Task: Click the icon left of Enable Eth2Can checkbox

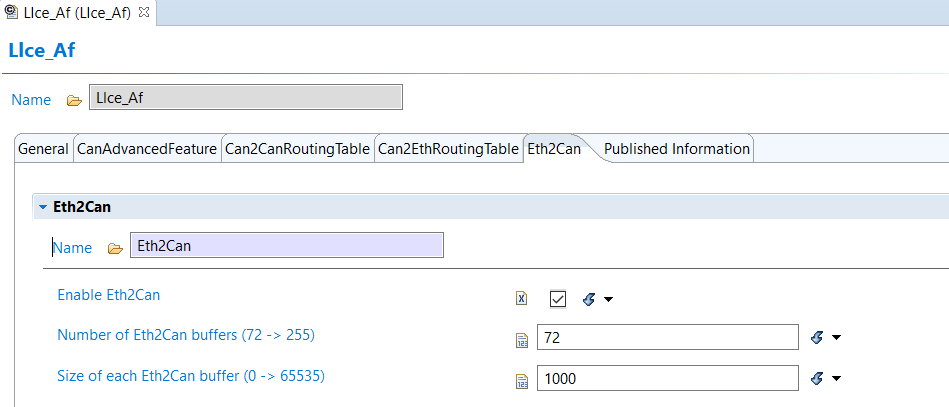Action: pyautogui.click(x=521, y=298)
